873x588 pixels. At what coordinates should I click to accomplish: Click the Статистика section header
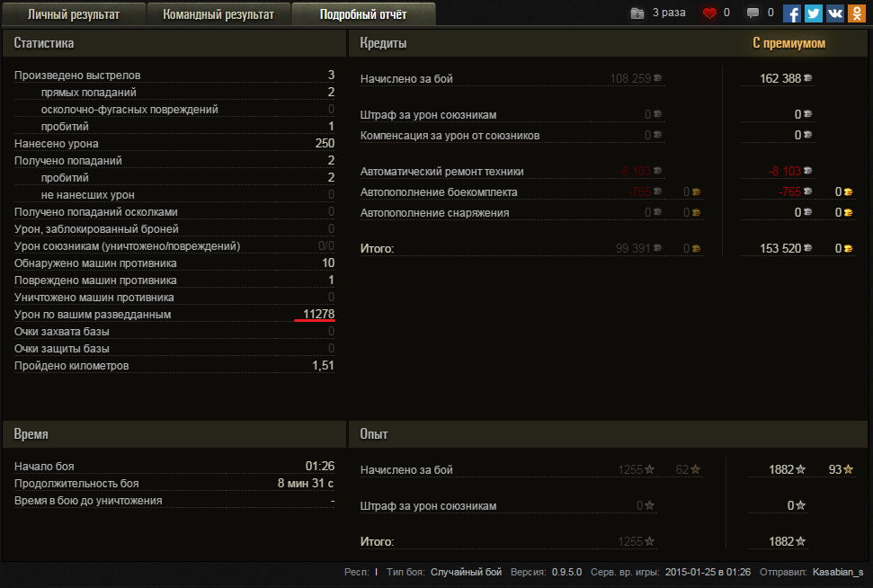pyautogui.click(x=43, y=43)
